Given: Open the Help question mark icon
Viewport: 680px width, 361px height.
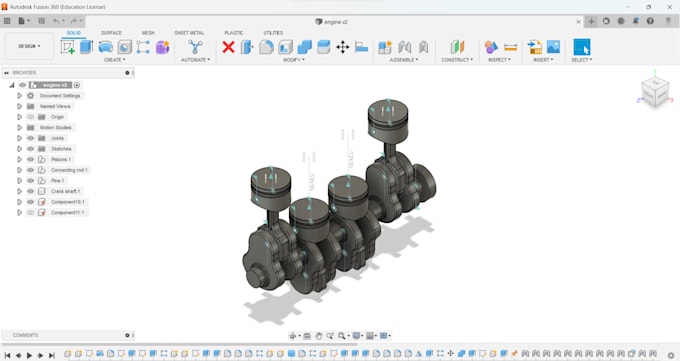Looking at the screenshot, I should [x=650, y=21].
